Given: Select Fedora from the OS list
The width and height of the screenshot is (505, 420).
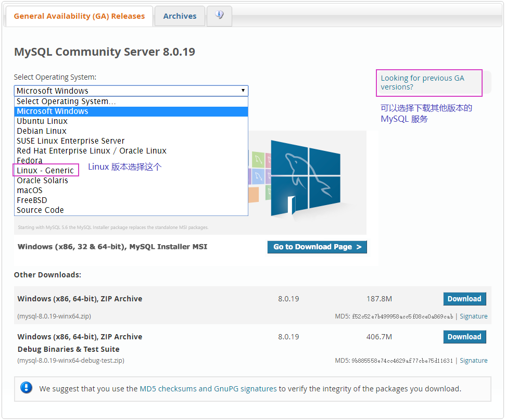Looking at the screenshot, I should pos(131,161).
